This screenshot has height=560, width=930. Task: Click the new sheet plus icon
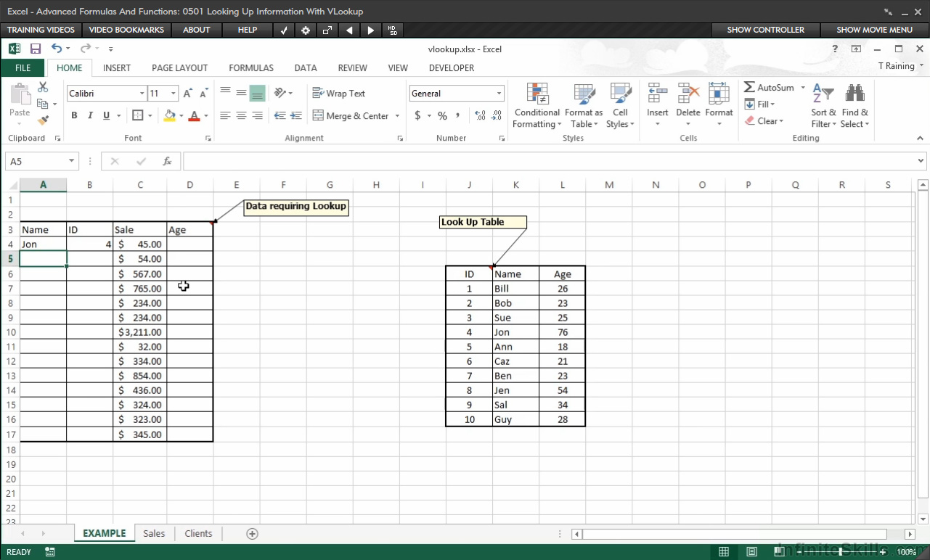[252, 533]
